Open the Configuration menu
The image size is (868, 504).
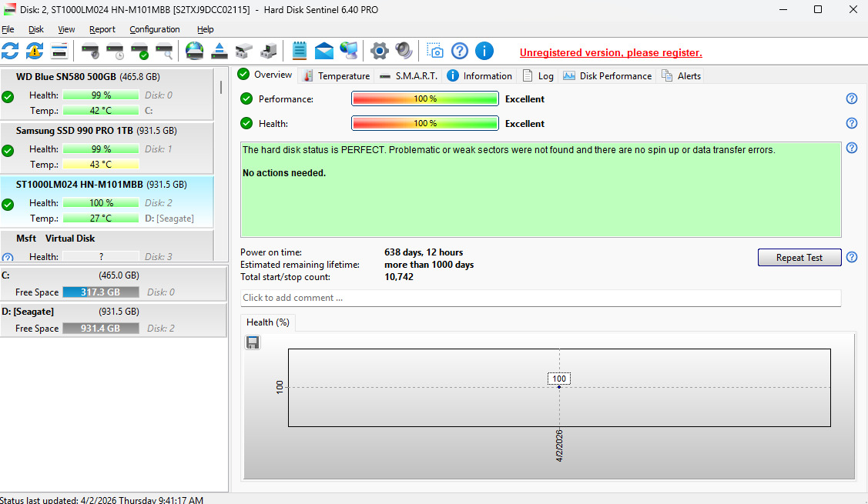point(155,29)
